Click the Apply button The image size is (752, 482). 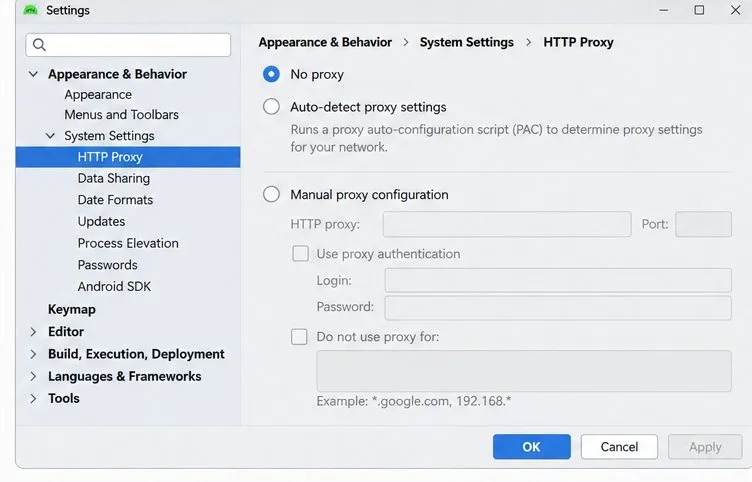705,447
